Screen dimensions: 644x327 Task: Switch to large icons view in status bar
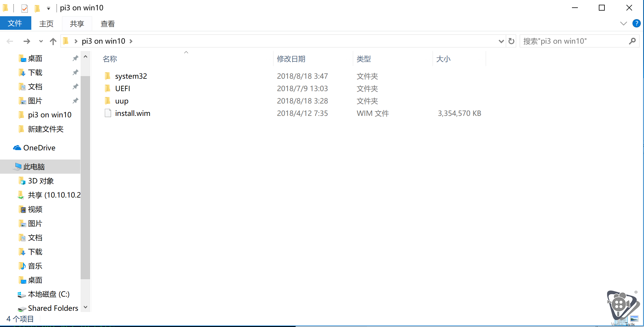(x=634, y=319)
